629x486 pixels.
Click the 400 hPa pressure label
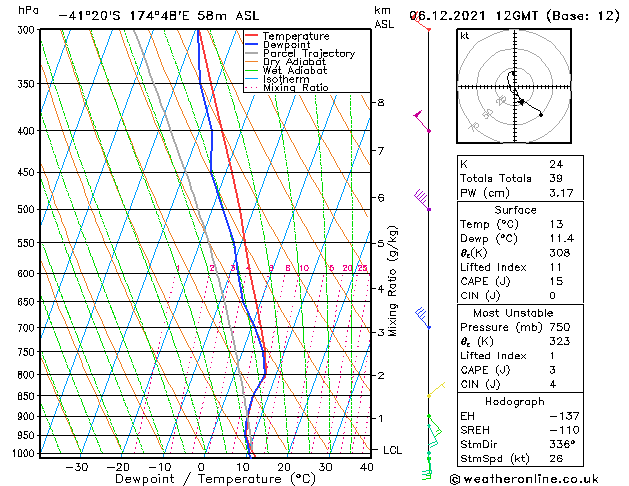28,131
